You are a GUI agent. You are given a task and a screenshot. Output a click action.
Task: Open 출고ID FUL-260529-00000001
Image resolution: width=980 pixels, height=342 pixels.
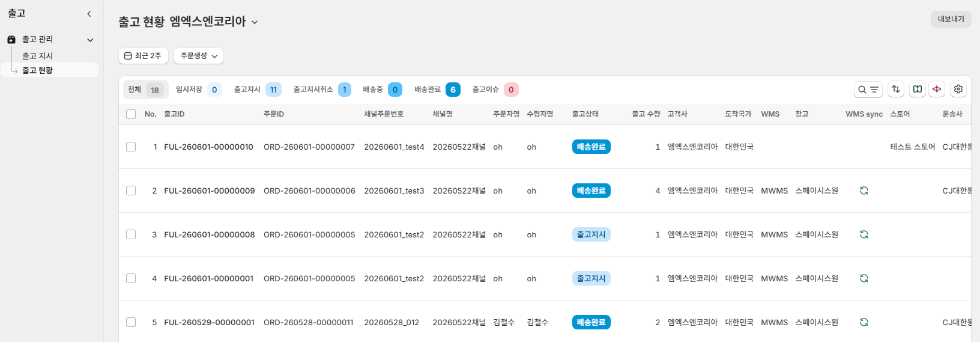click(x=209, y=322)
